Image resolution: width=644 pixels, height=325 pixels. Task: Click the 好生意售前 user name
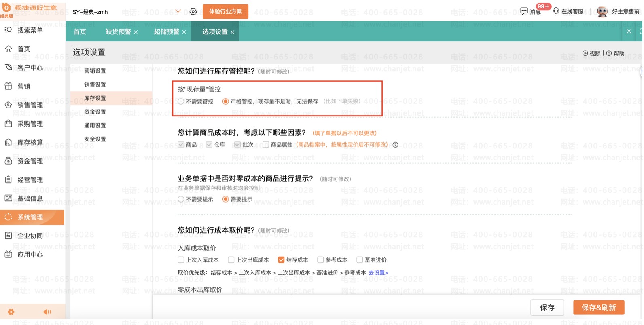point(626,11)
